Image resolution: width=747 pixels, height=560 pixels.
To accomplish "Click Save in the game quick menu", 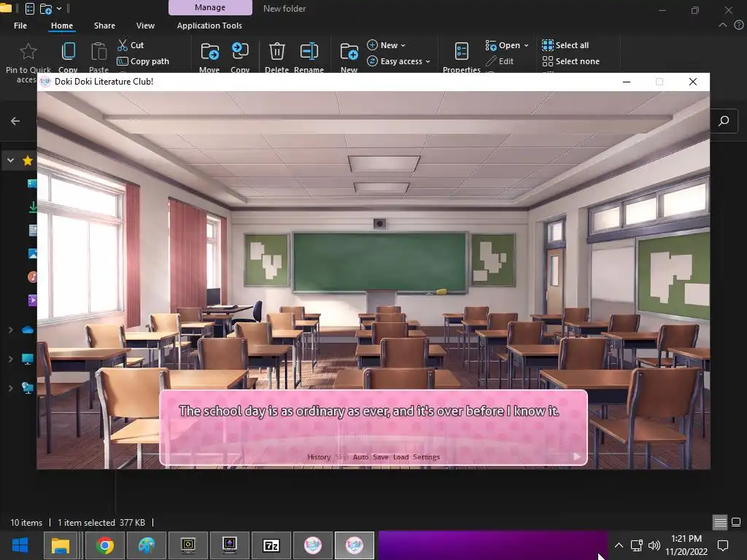I will [380, 456].
